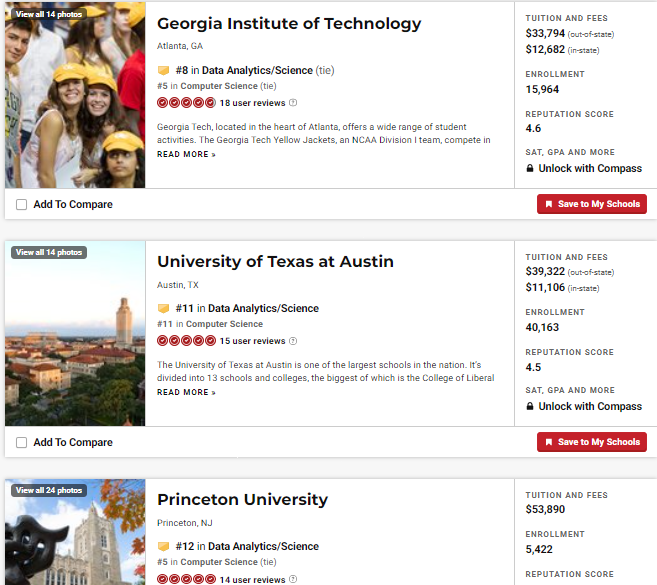Expand UT Austin description with Read More
Image resolution: width=657 pixels, height=585 pixels.
pos(186,393)
